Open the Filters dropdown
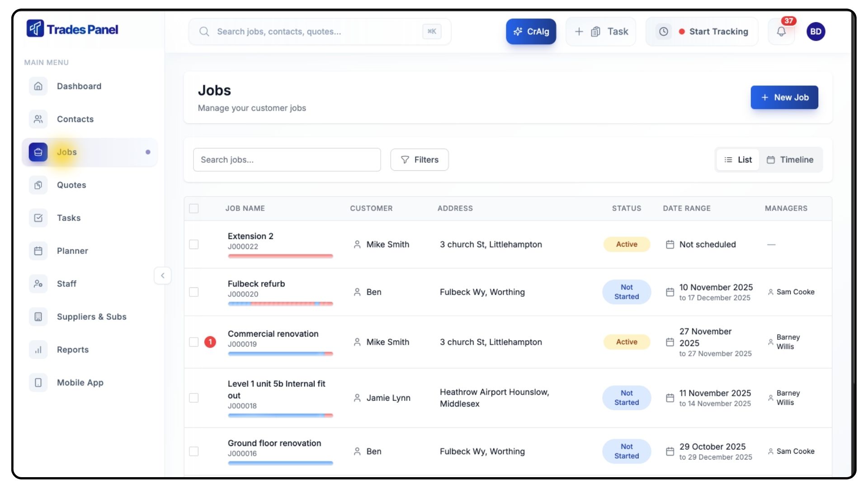This screenshot has height=488, width=868. [x=420, y=160]
